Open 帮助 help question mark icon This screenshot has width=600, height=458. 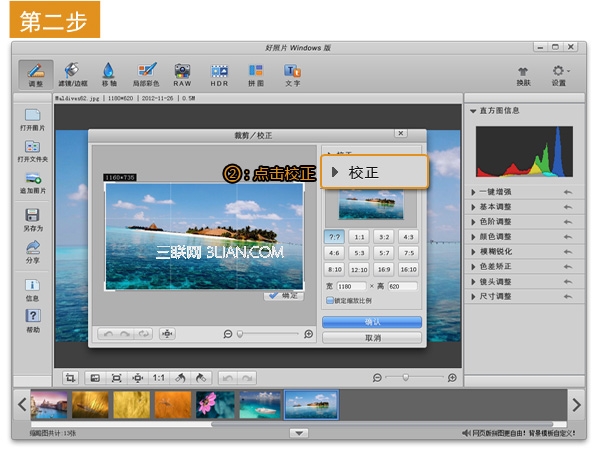33,321
